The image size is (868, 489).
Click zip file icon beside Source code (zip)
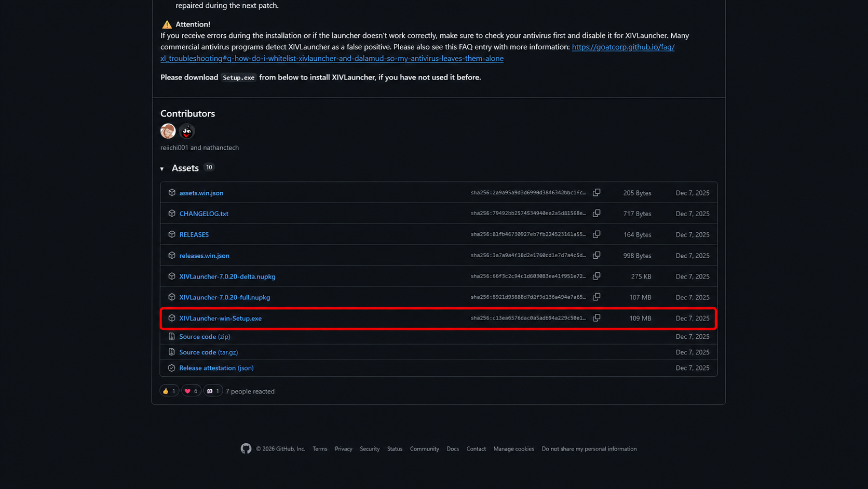(x=172, y=337)
